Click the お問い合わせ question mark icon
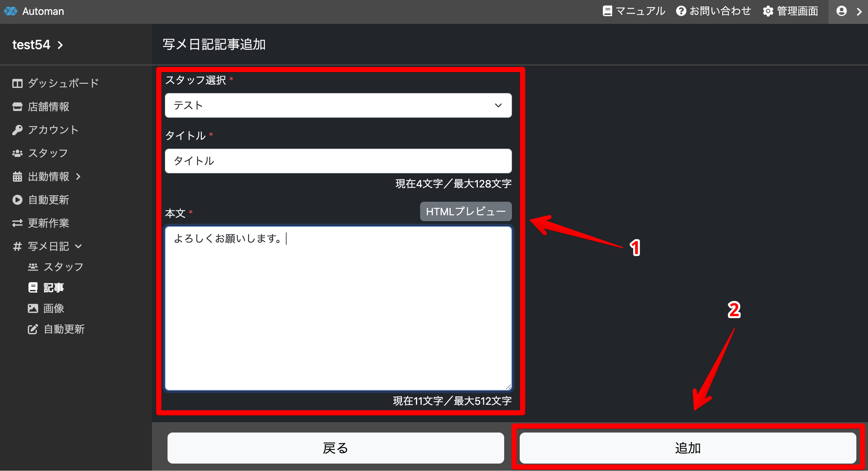This screenshot has height=471, width=868. pyautogui.click(x=681, y=11)
